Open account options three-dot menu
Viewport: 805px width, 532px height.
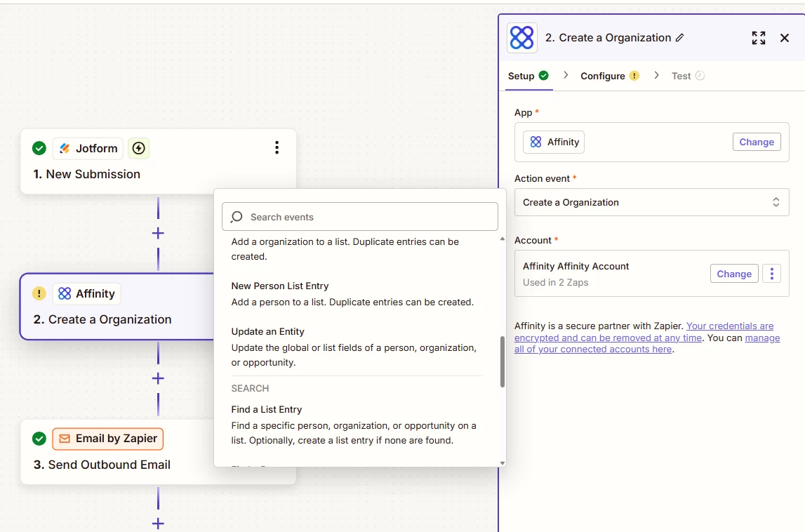[771, 274]
